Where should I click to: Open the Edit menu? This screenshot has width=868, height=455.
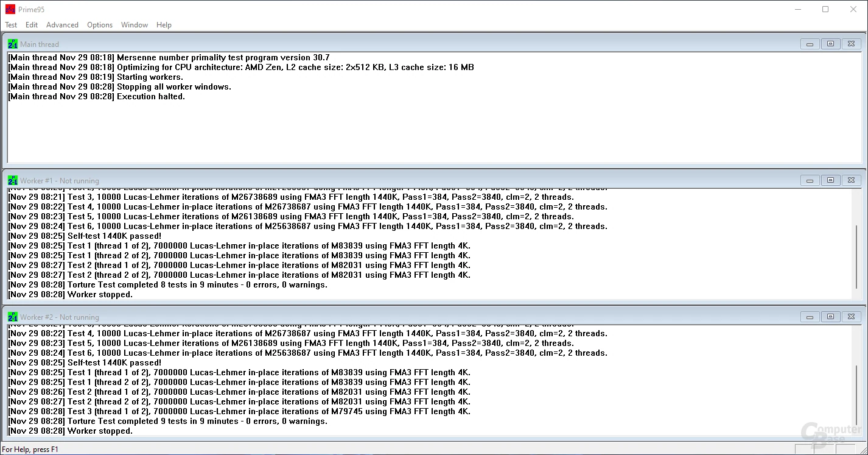point(32,25)
